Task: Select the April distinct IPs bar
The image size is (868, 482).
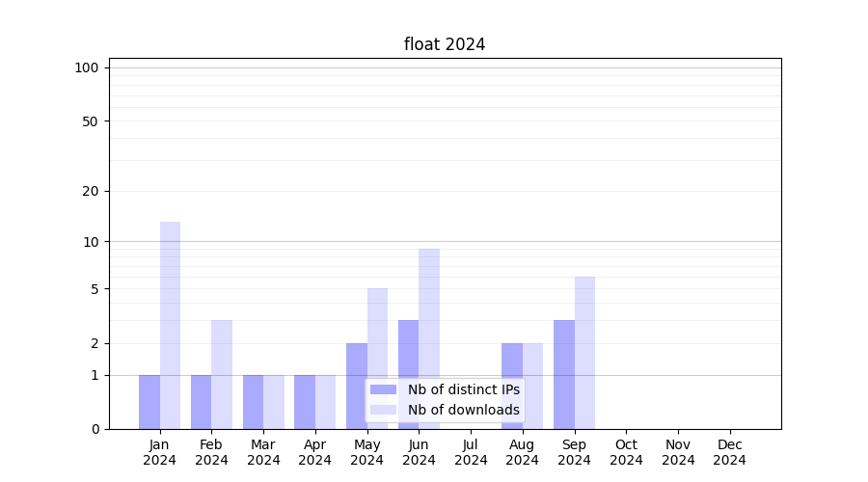Action: point(305,402)
